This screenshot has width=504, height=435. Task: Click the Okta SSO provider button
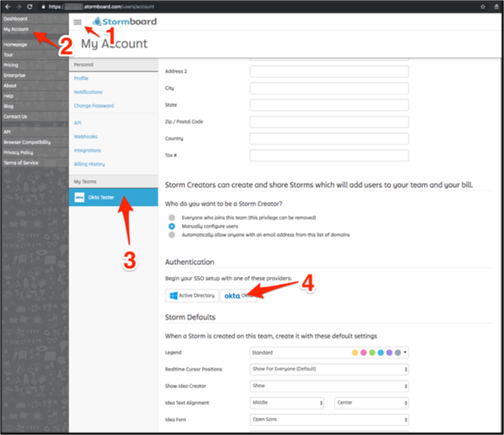[x=240, y=295]
